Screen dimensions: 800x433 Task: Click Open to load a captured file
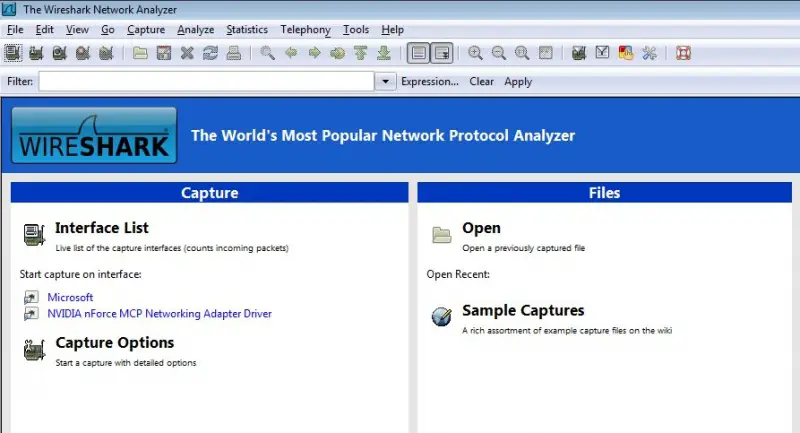tap(481, 228)
